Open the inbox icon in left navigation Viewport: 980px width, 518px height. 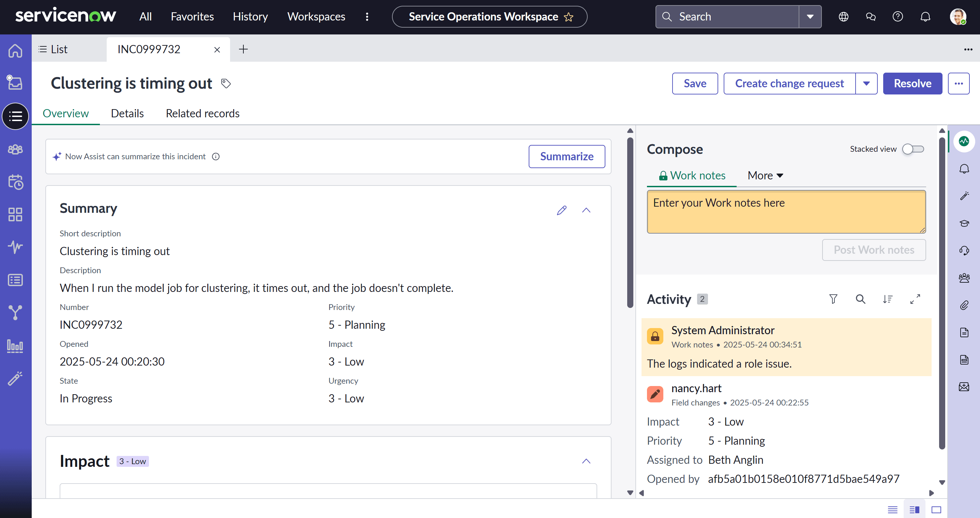(15, 83)
